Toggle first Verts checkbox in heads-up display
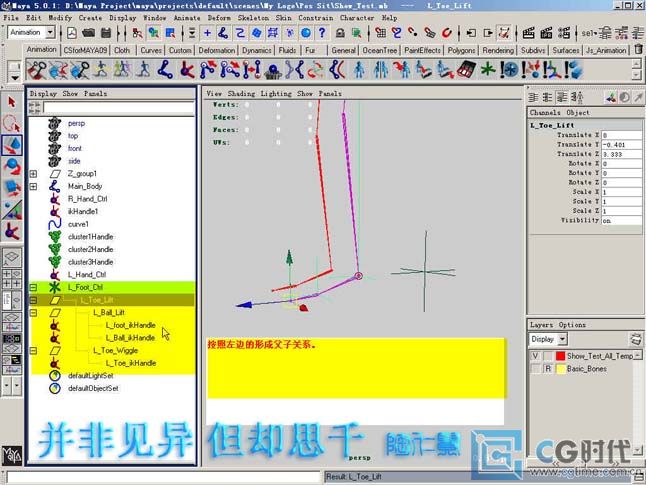 click(x=247, y=105)
